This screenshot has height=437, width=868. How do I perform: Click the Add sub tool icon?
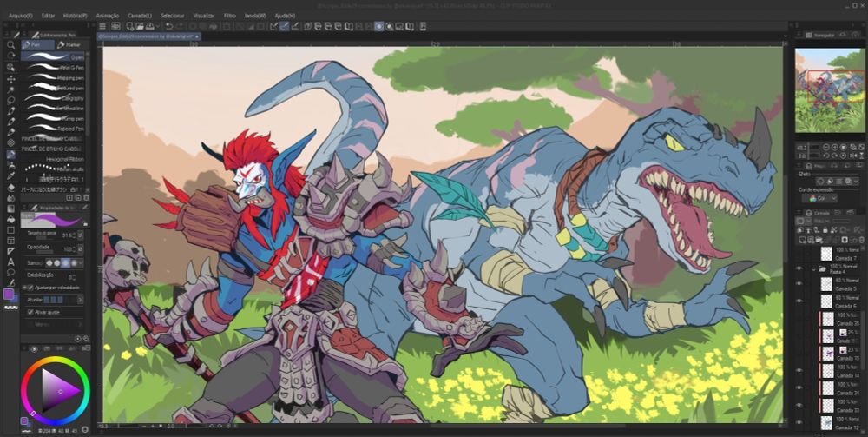[x=69, y=198]
